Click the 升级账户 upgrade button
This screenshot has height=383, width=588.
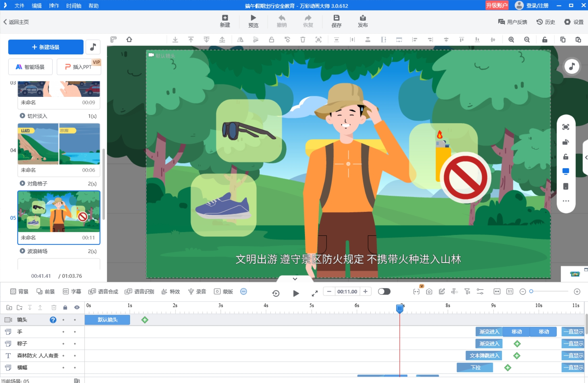(x=497, y=5)
